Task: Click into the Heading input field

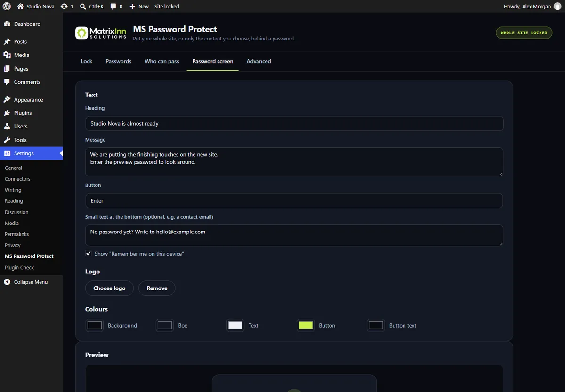Action: 294,123
